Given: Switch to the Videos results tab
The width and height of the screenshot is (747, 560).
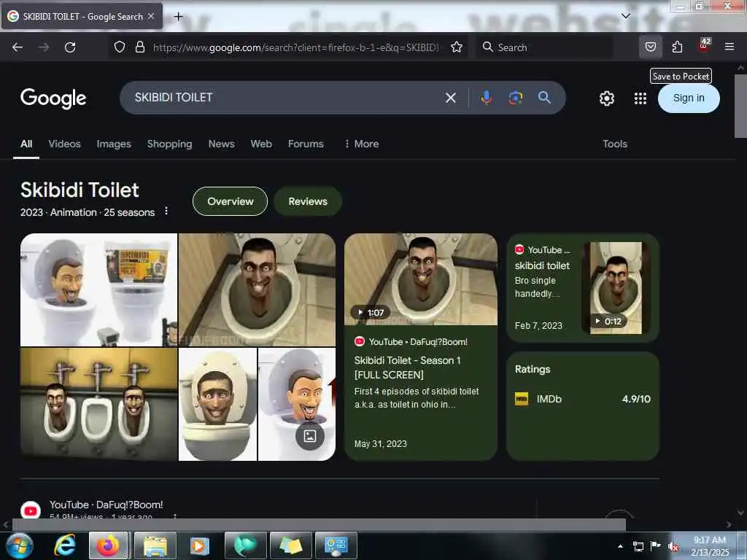Looking at the screenshot, I should [64, 144].
